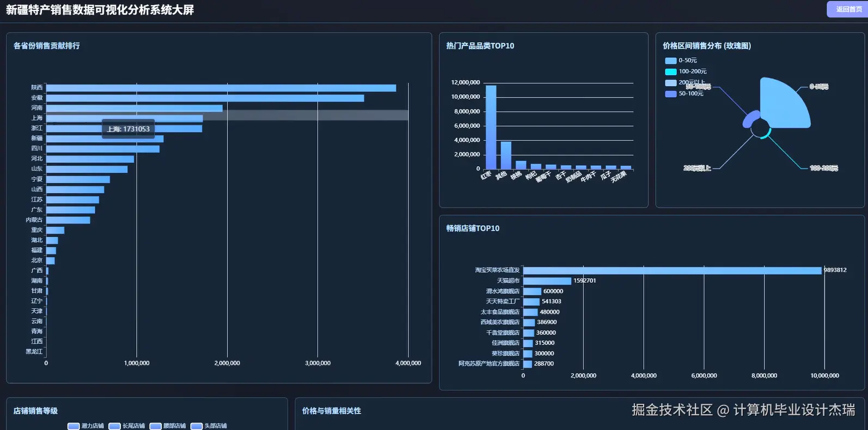Click the 其他 bar in product TOP10

(506, 155)
